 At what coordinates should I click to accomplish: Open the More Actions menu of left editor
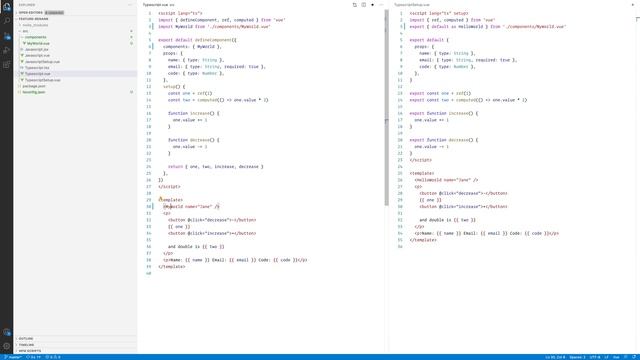coord(381,5)
